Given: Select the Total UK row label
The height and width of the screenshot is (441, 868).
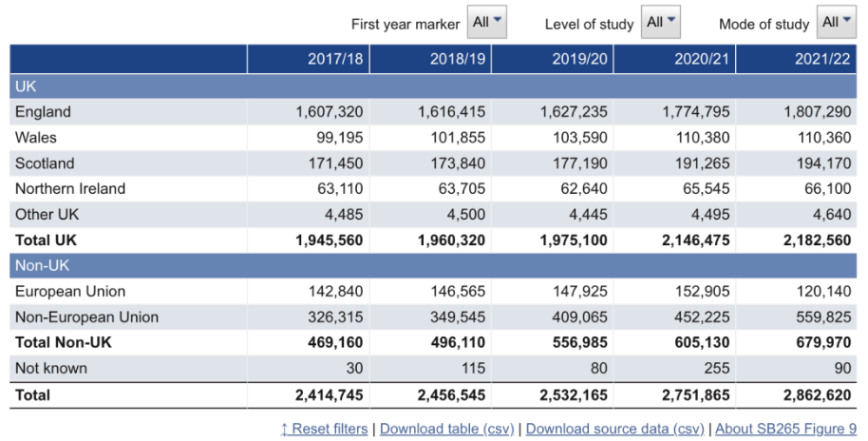Looking at the screenshot, I should pyautogui.click(x=46, y=240).
